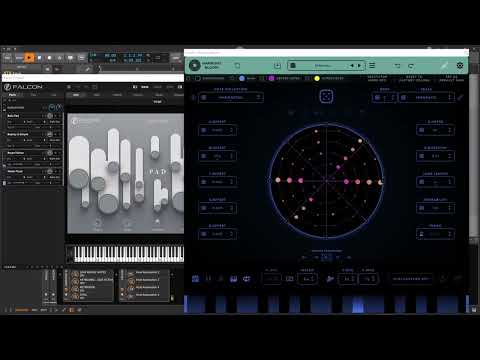Image resolution: width=480 pixels, height=360 pixels.
Task: Click the wide field at bottom-toolbar right
Action: [x=412, y=279]
